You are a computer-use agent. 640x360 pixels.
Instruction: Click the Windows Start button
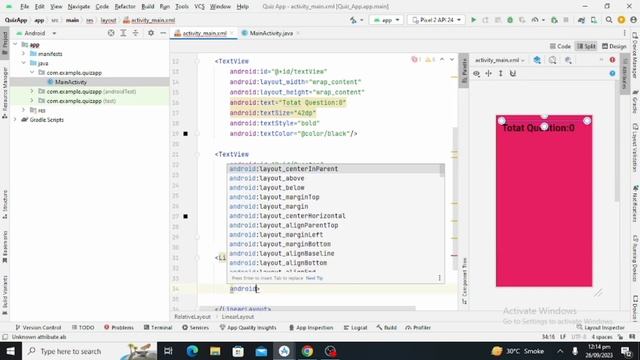click(x=10, y=351)
